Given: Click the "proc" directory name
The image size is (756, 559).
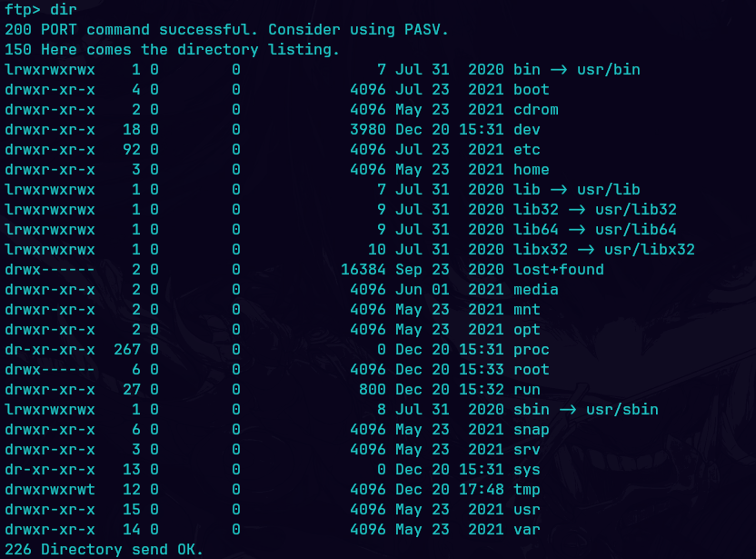Looking at the screenshot, I should click(532, 350).
